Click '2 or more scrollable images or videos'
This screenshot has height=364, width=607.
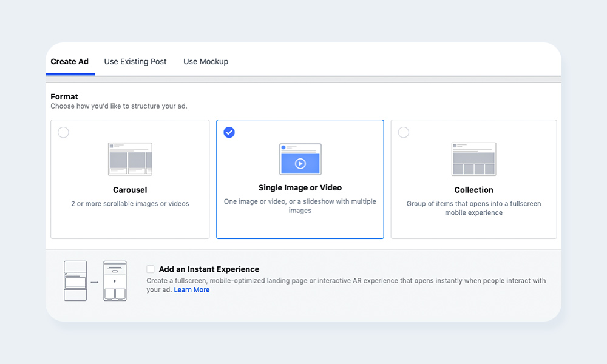tap(130, 203)
